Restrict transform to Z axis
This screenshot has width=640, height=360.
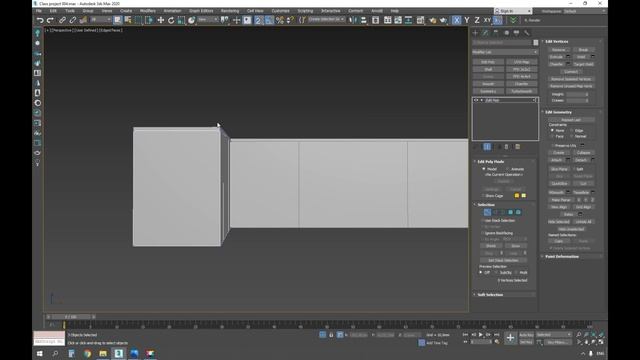[477, 20]
